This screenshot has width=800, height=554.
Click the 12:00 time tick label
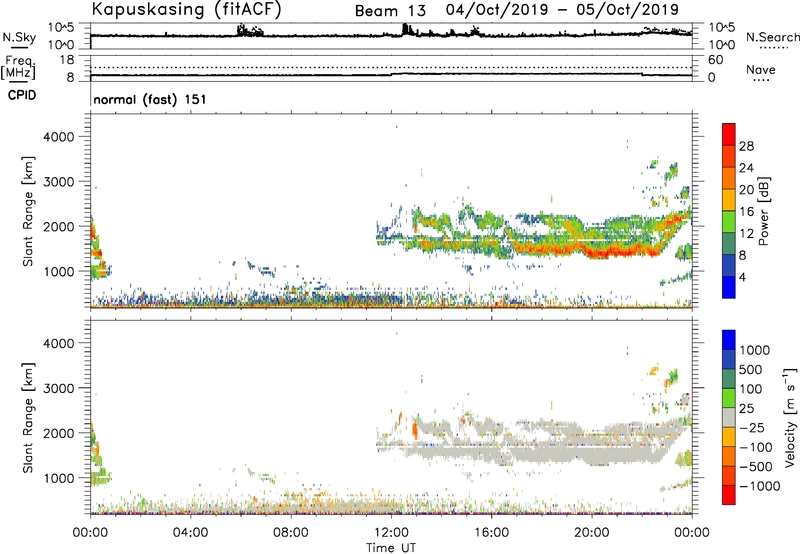(x=391, y=533)
